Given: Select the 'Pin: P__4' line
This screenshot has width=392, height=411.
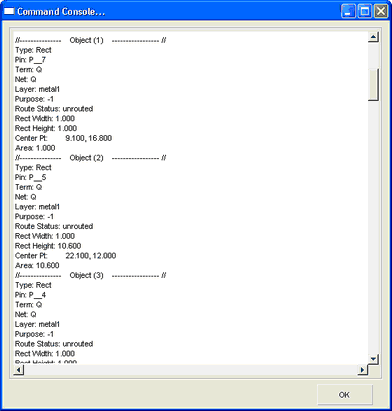Looking at the screenshot, I should pos(30,295).
